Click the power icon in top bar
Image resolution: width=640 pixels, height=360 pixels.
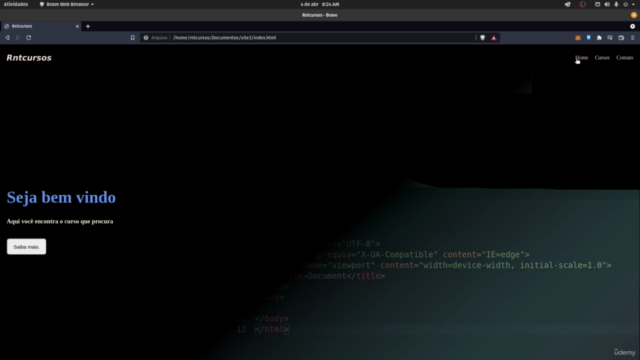pyautogui.click(x=626, y=4)
